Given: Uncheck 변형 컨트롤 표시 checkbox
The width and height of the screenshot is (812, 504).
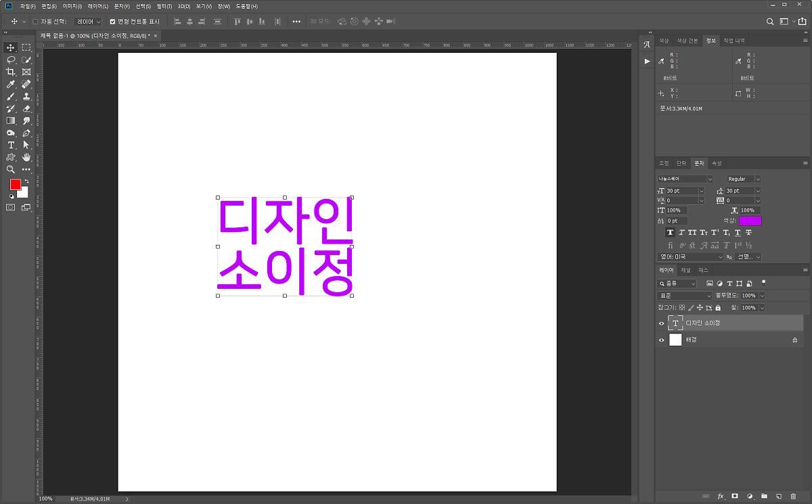Looking at the screenshot, I should click(112, 22).
